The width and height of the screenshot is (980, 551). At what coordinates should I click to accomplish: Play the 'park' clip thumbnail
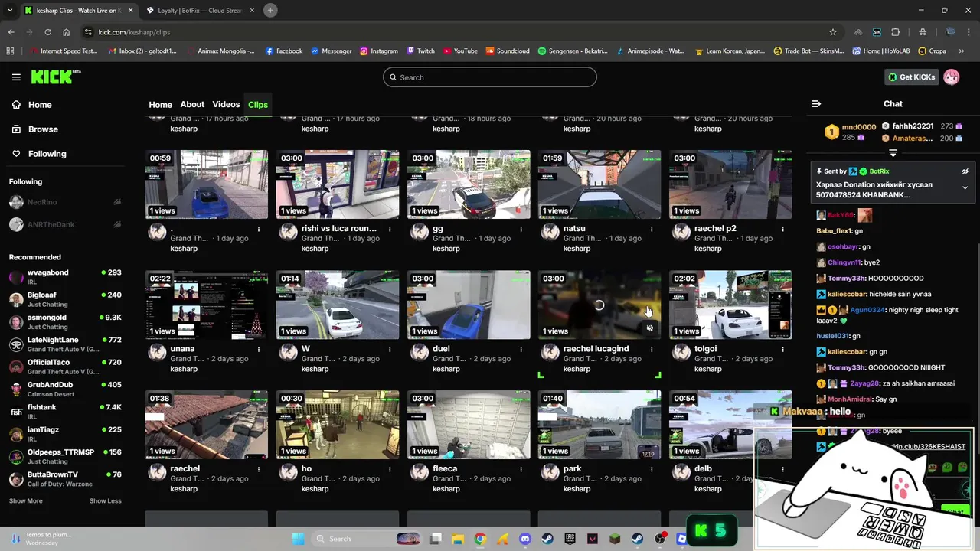(599, 425)
